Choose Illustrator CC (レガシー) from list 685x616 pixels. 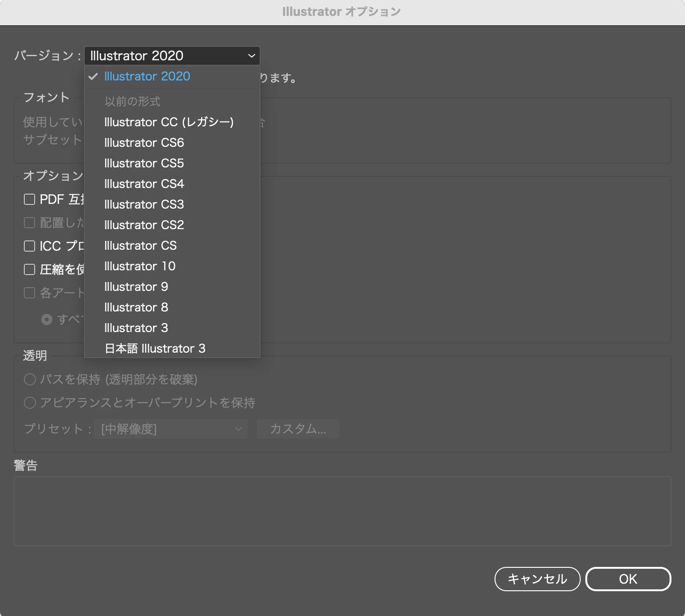point(172,122)
